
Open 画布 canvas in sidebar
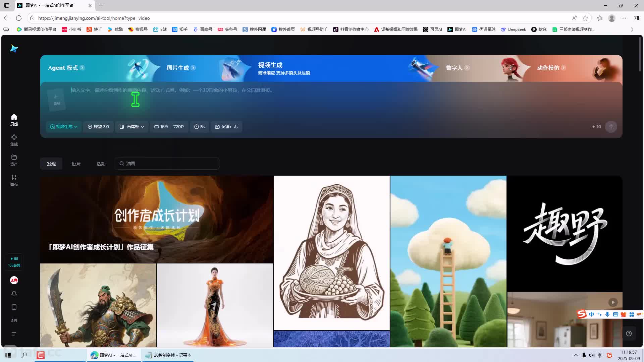click(14, 180)
